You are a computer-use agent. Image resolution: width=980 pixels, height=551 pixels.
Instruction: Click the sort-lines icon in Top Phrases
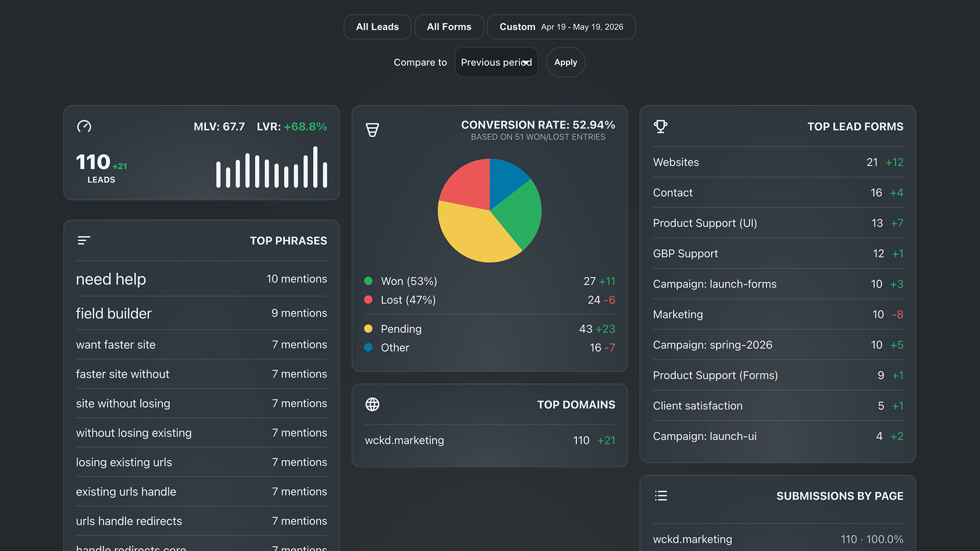click(x=84, y=240)
